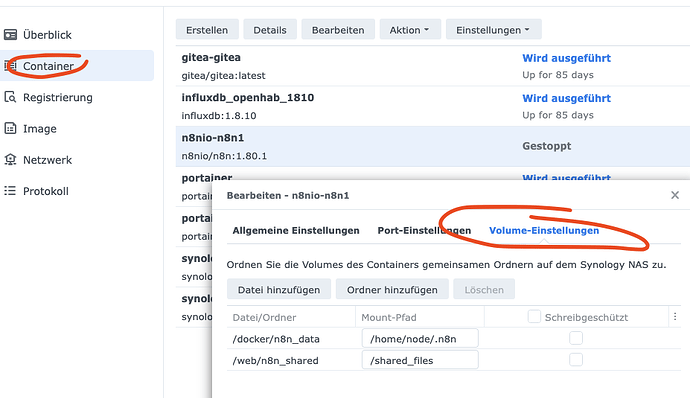Close the Bearbeiten dialog
The width and height of the screenshot is (690, 398).
675,195
